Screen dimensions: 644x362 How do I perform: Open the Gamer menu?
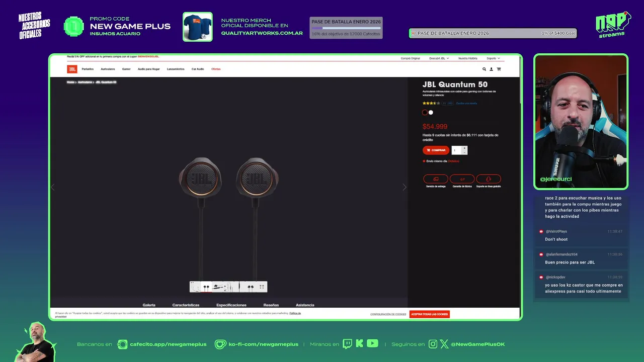(x=126, y=69)
